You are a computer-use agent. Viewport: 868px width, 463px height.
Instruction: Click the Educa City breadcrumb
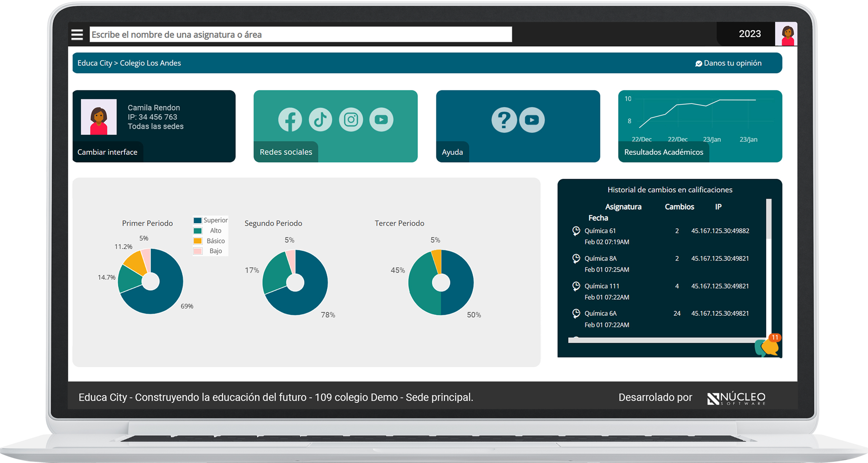point(94,63)
